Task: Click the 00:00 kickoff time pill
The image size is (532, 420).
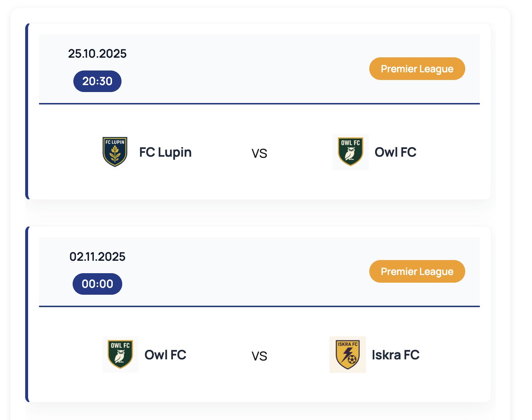Action: [x=97, y=284]
